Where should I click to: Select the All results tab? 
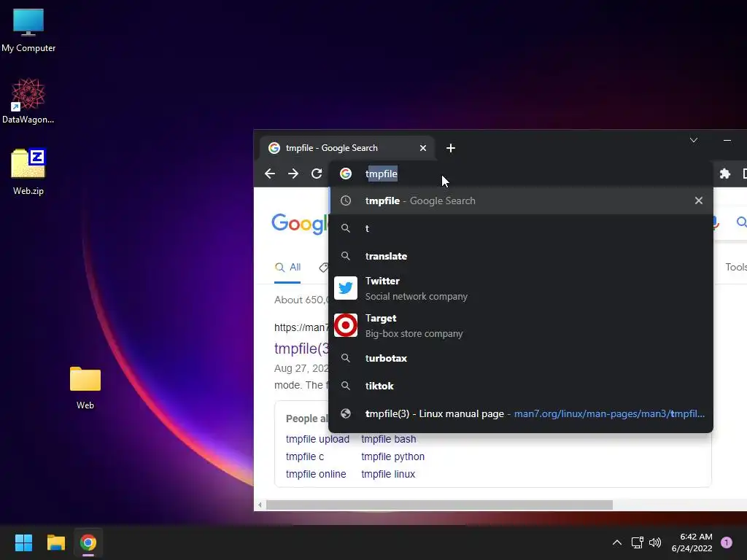click(x=287, y=268)
